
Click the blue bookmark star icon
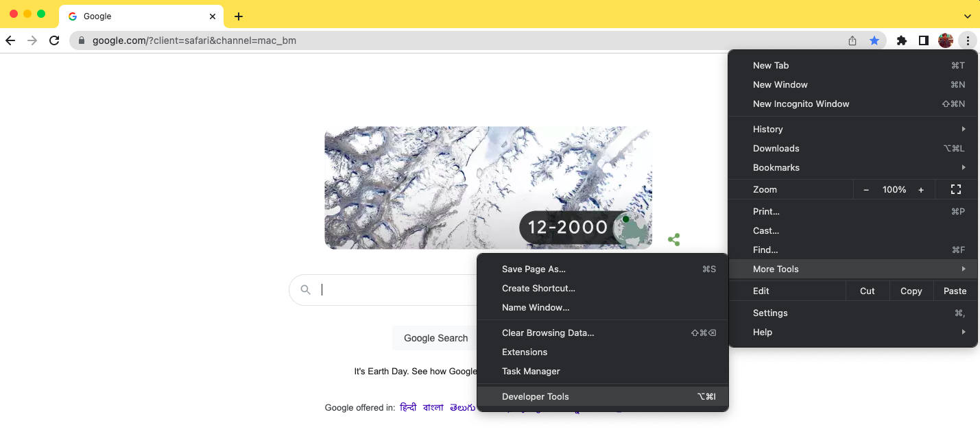coord(874,40)
